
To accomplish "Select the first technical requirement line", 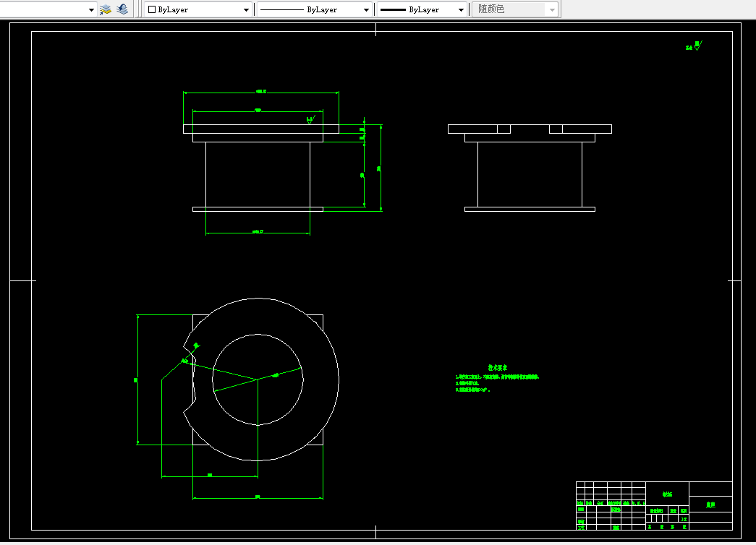I will (496, 377).
